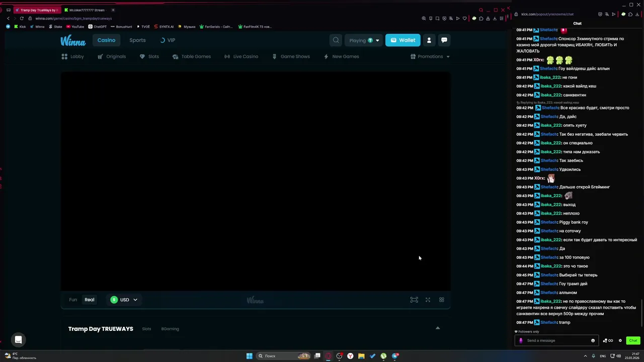Open Kick chat settings gear
The width and height of the screenshot is (644, 362).
(620, 340)
